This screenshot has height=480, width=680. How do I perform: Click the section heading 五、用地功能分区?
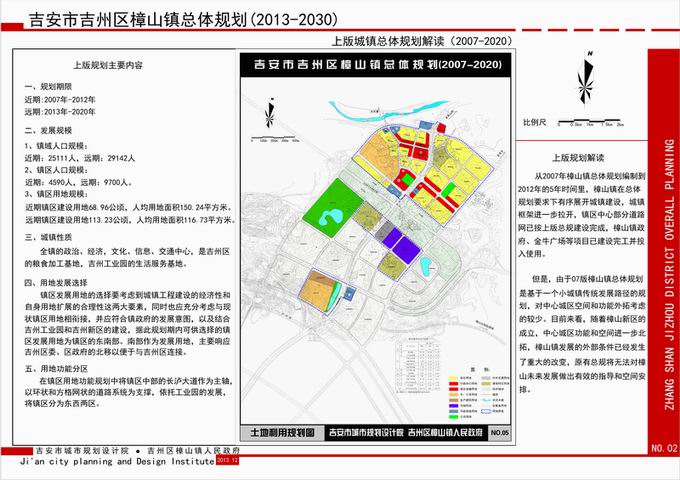click(x=56, y=369)
